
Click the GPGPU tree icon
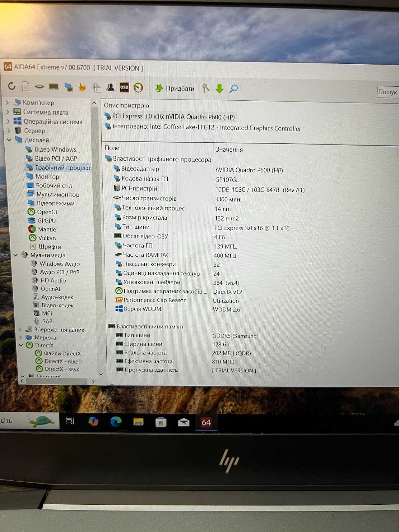32,220
